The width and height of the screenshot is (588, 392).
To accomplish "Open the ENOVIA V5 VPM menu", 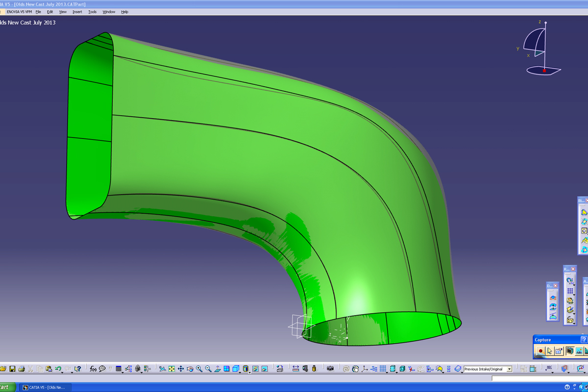I will [19, 12].
